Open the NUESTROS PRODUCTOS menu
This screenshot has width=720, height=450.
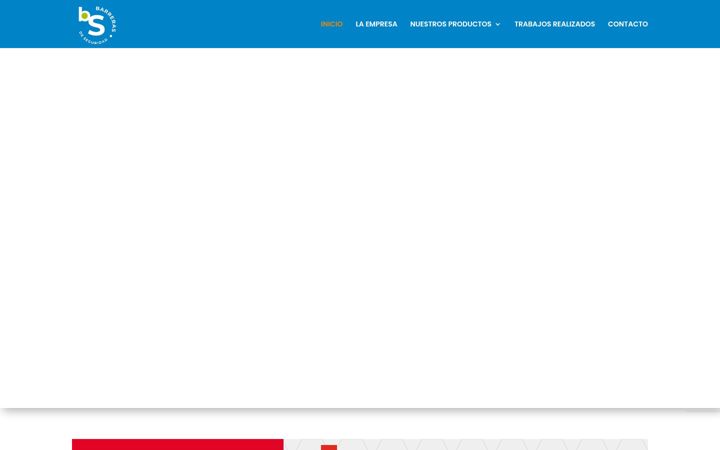450,24
